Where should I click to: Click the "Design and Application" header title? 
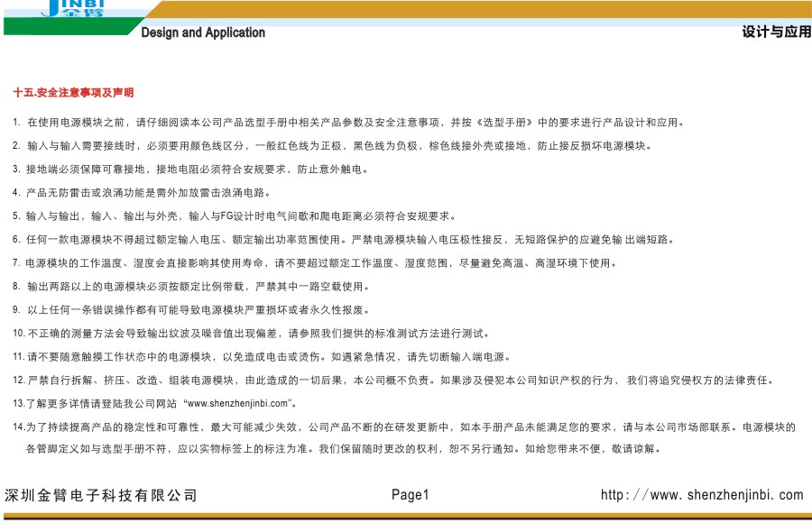(203, 32)
